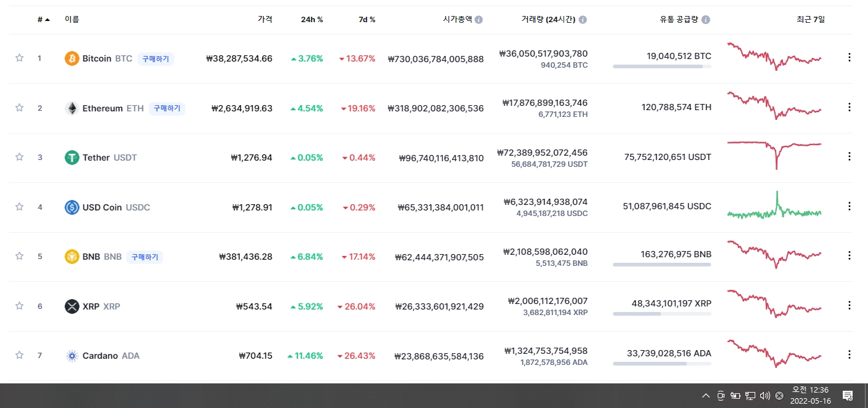
Task: Sort table by 시가총액 header
Action: click(x=457, y=20)
